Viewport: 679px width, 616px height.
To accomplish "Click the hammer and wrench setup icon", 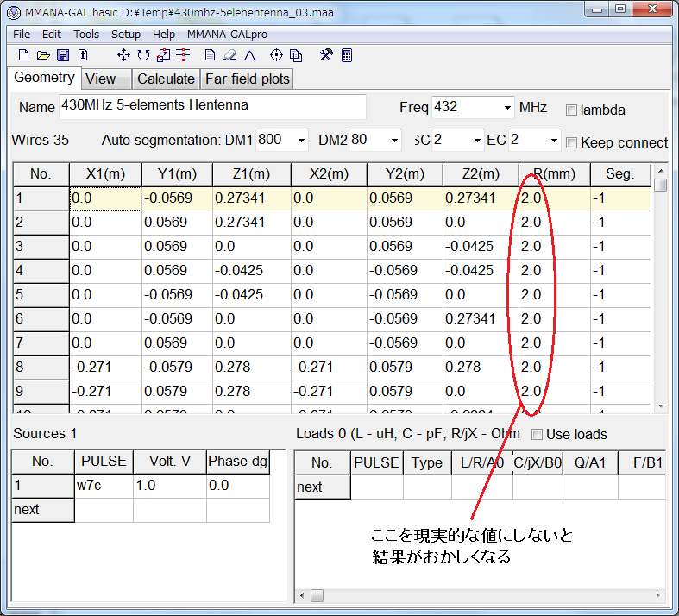I will click(x=326, y=55).
